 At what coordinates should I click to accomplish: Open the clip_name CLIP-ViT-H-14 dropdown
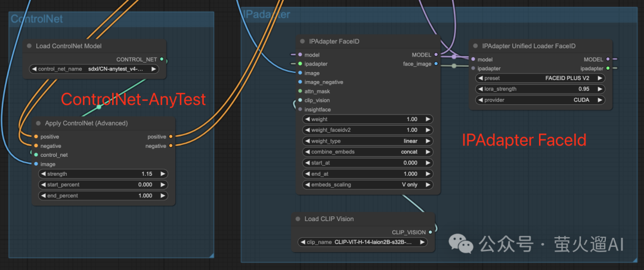click(x=363, y=242)
